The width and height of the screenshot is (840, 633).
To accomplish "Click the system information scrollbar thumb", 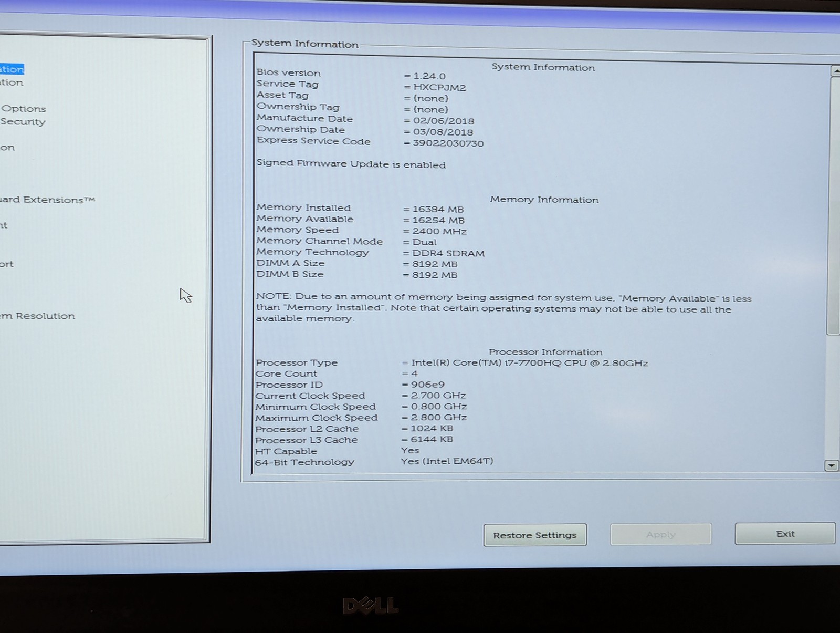I will pos(834,205).
